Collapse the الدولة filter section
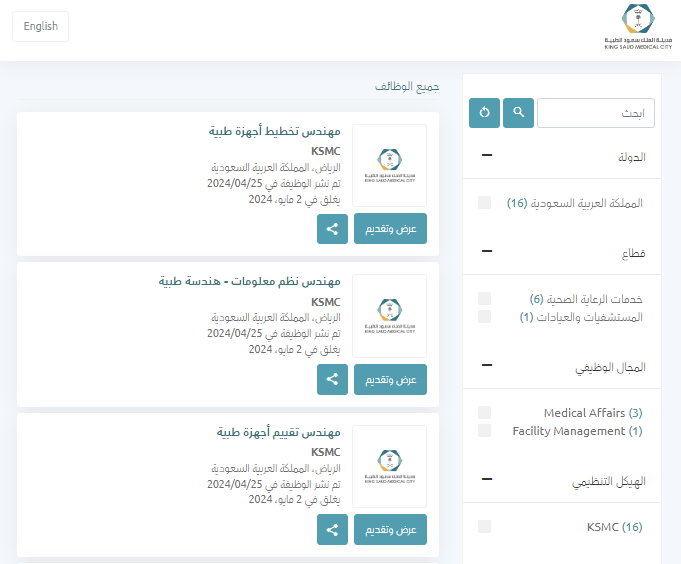 (486, 156)
